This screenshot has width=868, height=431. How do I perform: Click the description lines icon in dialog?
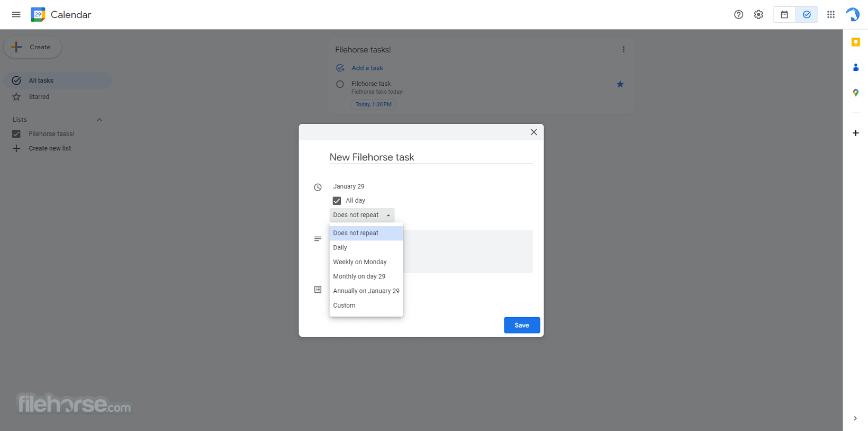click(x=318, y=239)
